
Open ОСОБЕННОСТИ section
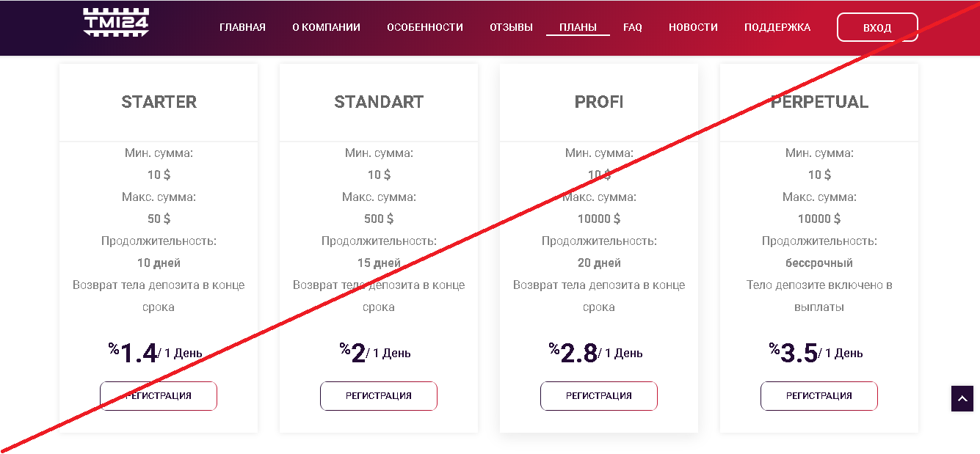pyautogui.click(x=425, y=27)
